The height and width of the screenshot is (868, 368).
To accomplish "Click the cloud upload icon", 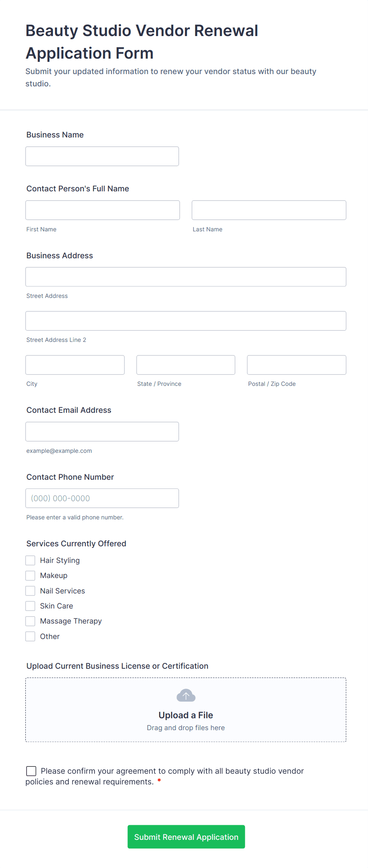I will [x=186, y=695].
